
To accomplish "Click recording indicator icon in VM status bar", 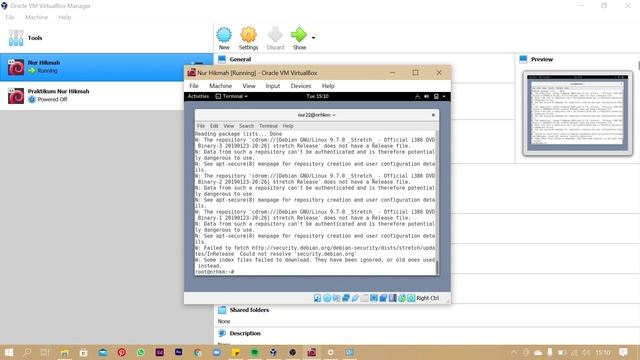I will (383, 298).
